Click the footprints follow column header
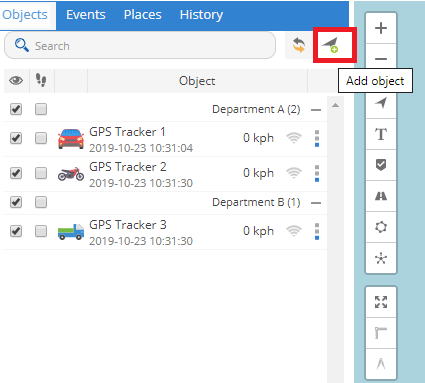 (x=41, y=80)
